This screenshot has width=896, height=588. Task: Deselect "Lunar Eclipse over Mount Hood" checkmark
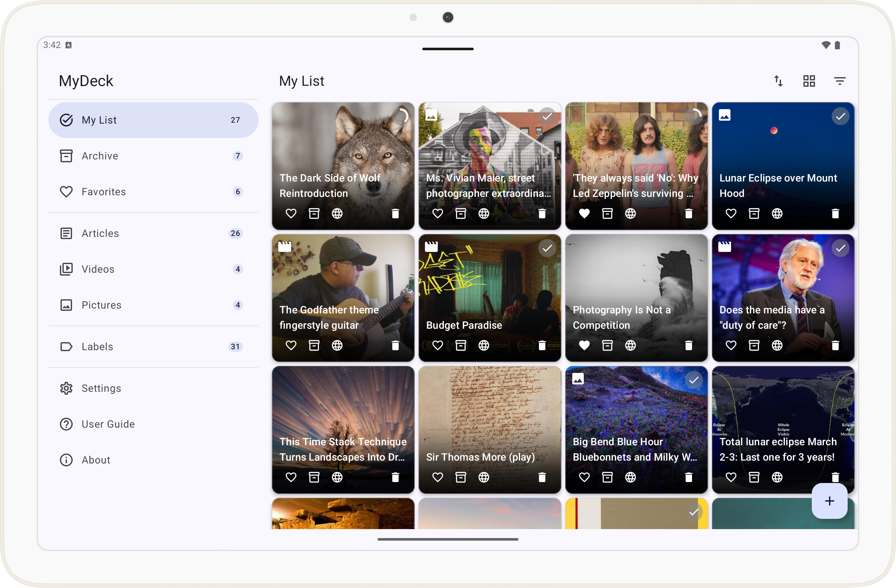841,116
